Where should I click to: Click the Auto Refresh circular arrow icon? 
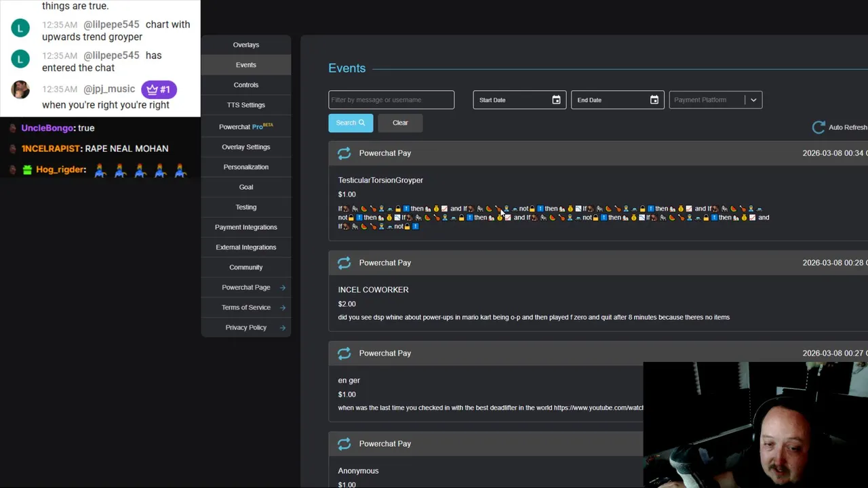pos(818,127)
